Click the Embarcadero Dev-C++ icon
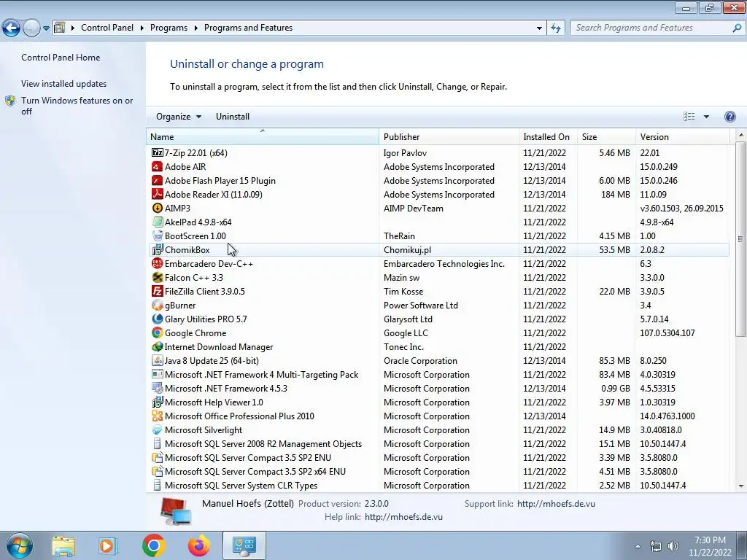The height and width of the screenshot is (560, 747). click(x=157, y=263)
